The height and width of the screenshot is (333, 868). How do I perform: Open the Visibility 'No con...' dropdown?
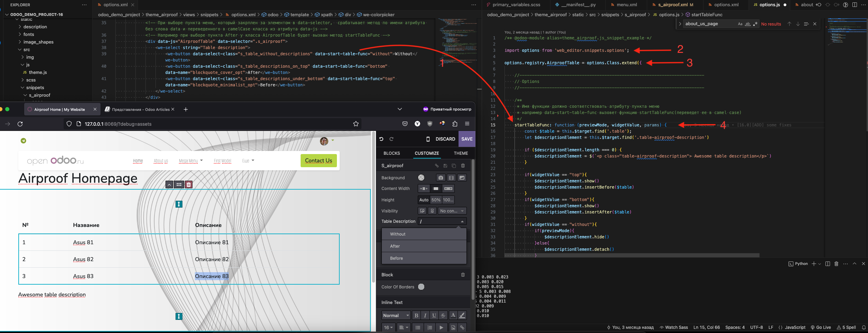(x=452, y=211)
